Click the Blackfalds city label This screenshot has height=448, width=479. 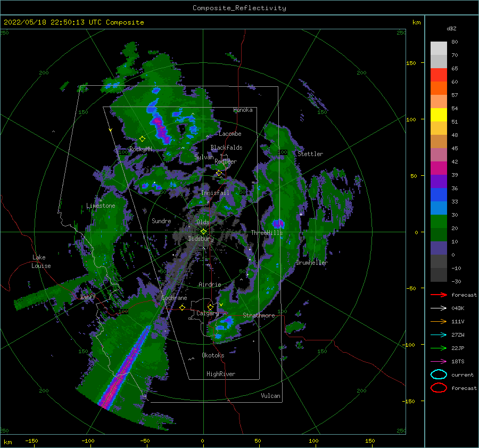(x=226, y=148)
